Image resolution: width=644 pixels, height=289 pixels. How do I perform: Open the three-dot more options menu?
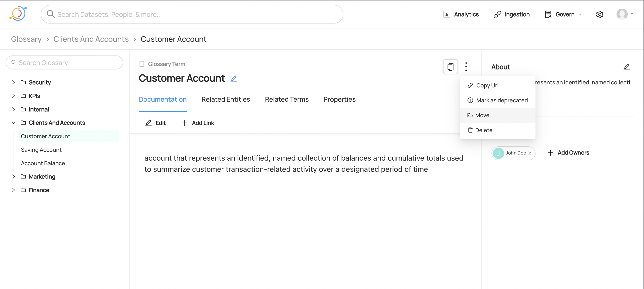(466, 67)
